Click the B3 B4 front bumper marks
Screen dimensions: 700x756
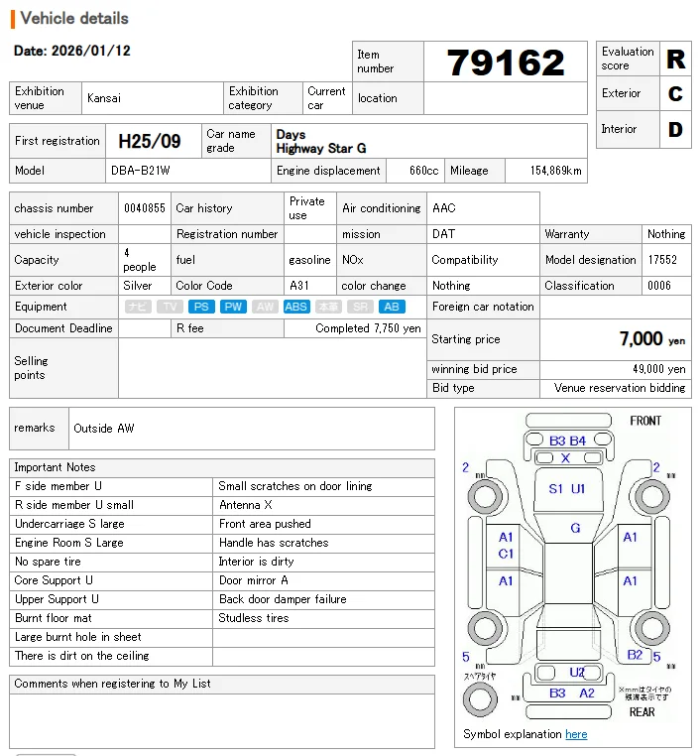click(x=567, y=441)
